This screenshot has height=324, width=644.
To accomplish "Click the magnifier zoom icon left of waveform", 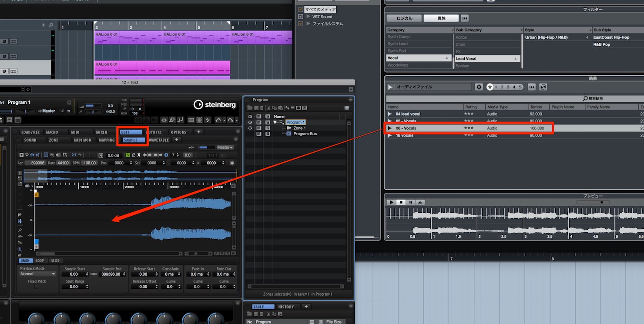I will (x=20, y=250).
